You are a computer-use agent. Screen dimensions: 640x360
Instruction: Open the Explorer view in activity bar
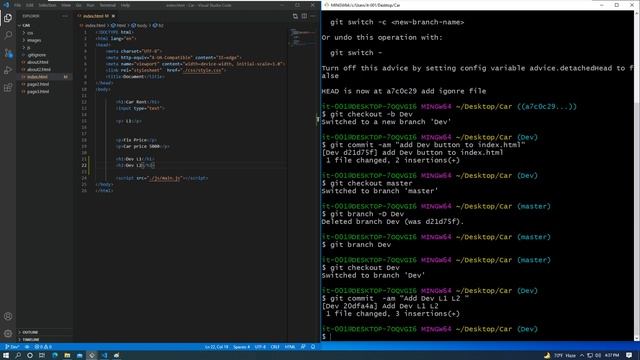tap(8, 18)
